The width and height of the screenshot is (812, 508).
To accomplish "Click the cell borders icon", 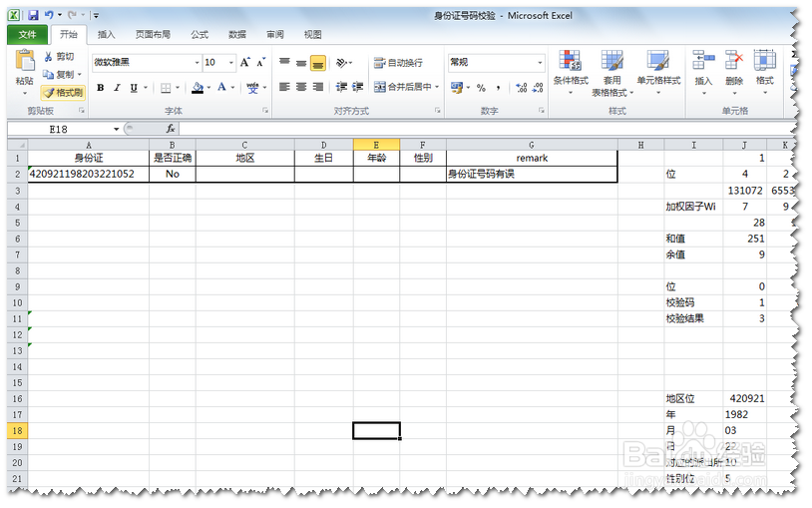I will tap(166, 88).
